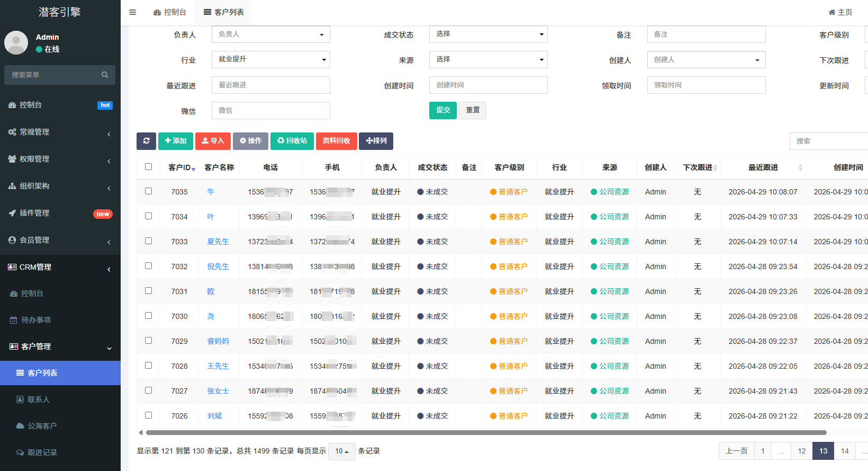Click the 主页 home icon link
This screenshot has width=868, height=471.
tap(840, 12)
